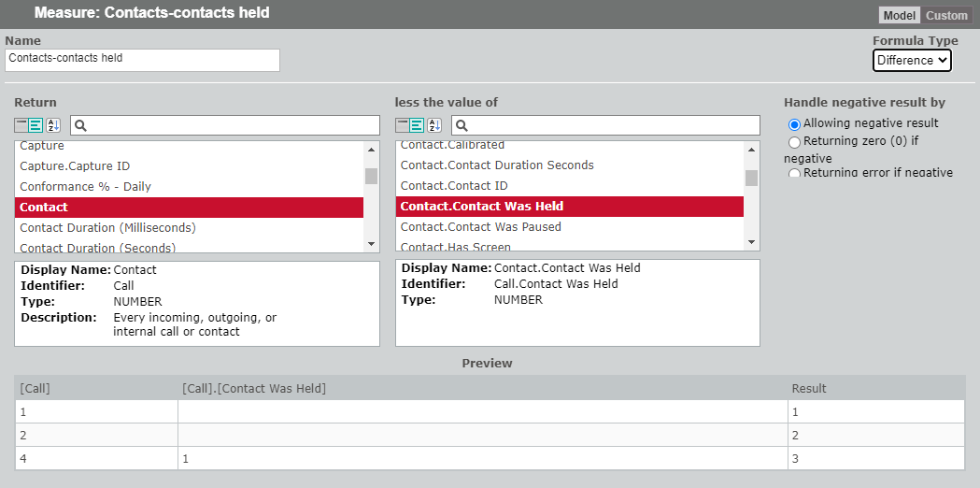Viewport: 980px width, 488px height.
Task: Click the teal detailed-list view icon in the 'less the value of' panel
Action: [x=418, y=125]
